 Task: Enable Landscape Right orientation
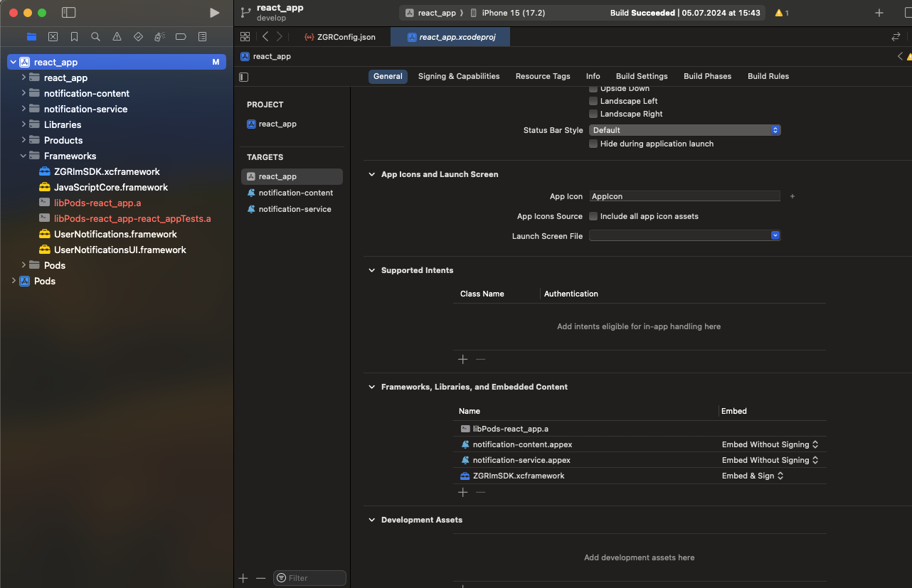[593, 114]
